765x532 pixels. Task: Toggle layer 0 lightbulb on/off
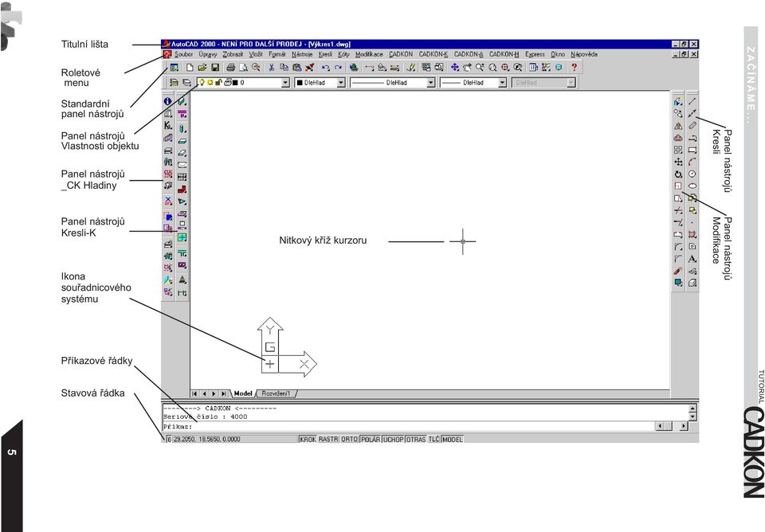(202, 83)
